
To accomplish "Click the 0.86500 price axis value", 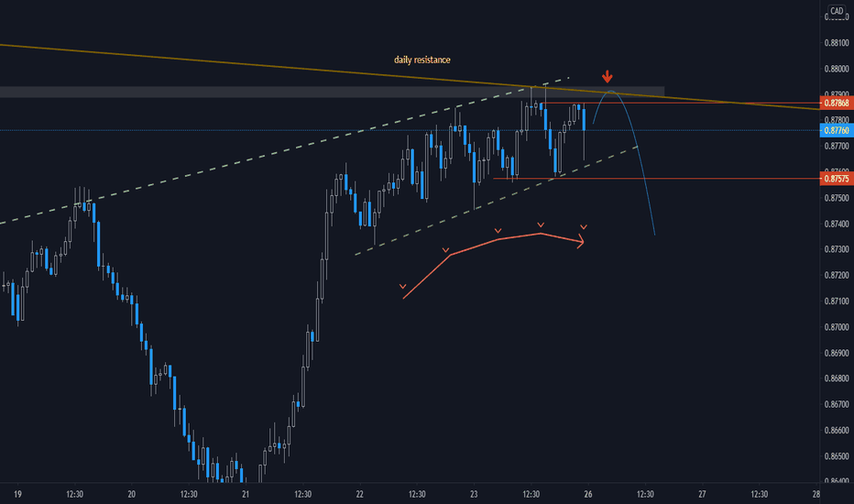I will coord(836,455).
